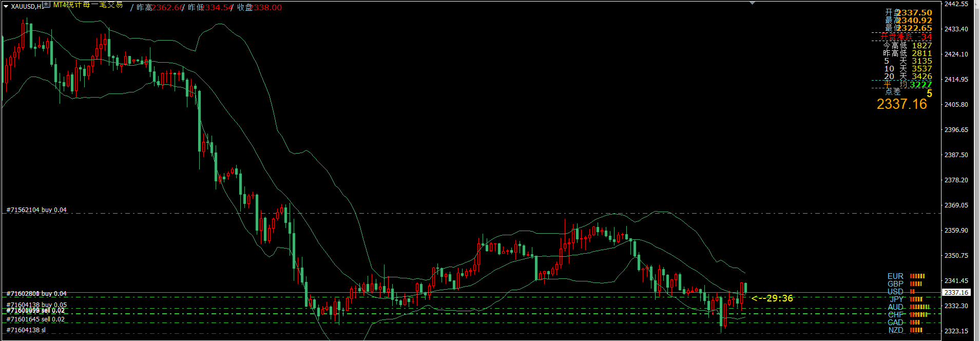Select the XAUUSD,H1 chart symbol label

click(27, 7)
